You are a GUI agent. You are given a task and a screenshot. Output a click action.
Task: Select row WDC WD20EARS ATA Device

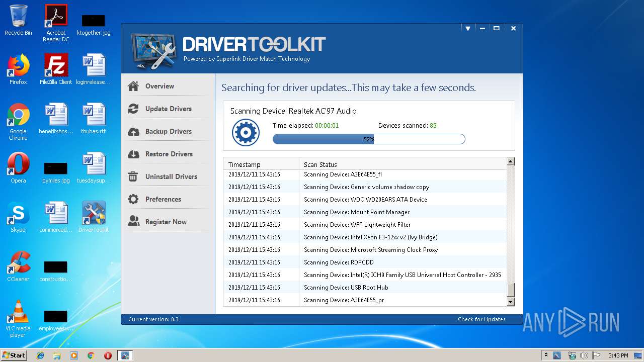pos(365,200)
